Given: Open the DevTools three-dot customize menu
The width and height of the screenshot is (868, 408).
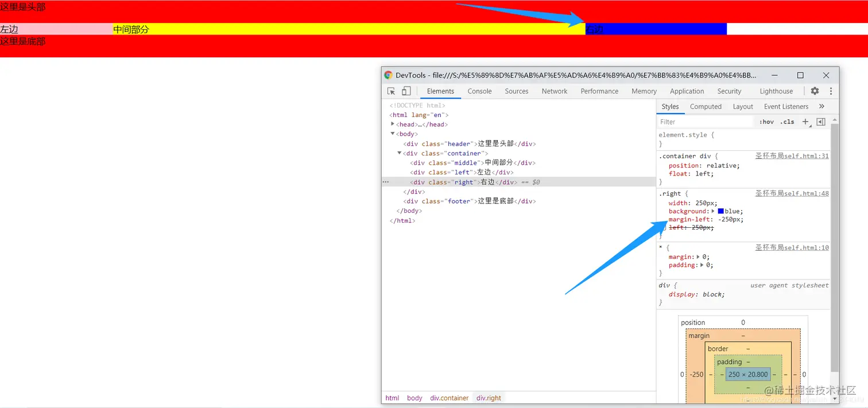Looking at the screenshot, I should click(x=830, y=91).
